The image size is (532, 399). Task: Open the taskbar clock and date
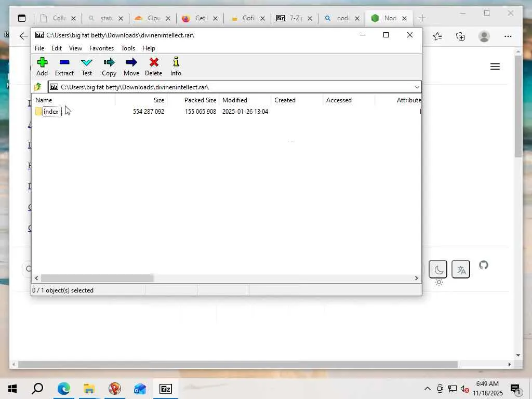487,389
